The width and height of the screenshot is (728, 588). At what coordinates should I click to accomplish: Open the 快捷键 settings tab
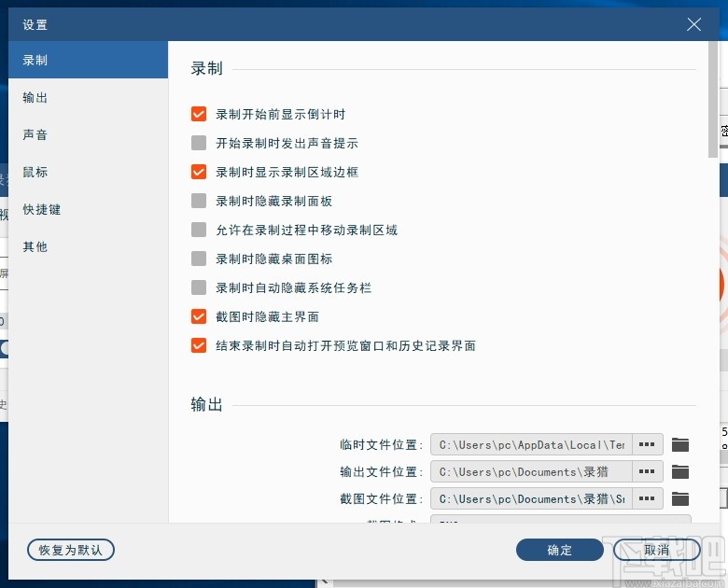click(x=89, y=209)
